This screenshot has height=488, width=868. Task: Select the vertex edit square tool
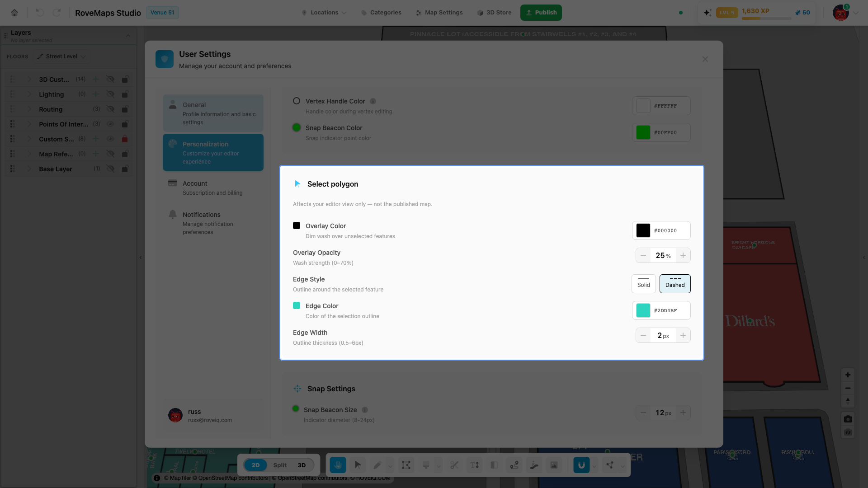[406, 465]
